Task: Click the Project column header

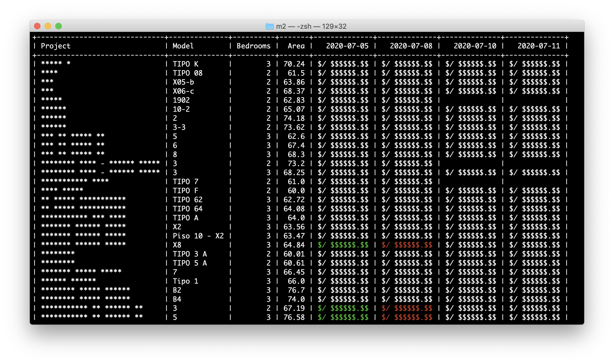Action: [56, 46]
